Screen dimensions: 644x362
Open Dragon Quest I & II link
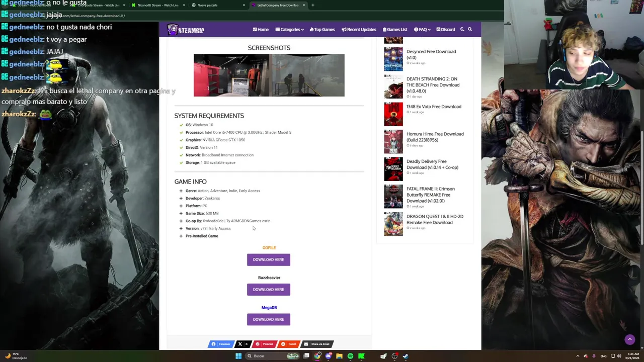point(435,219)
